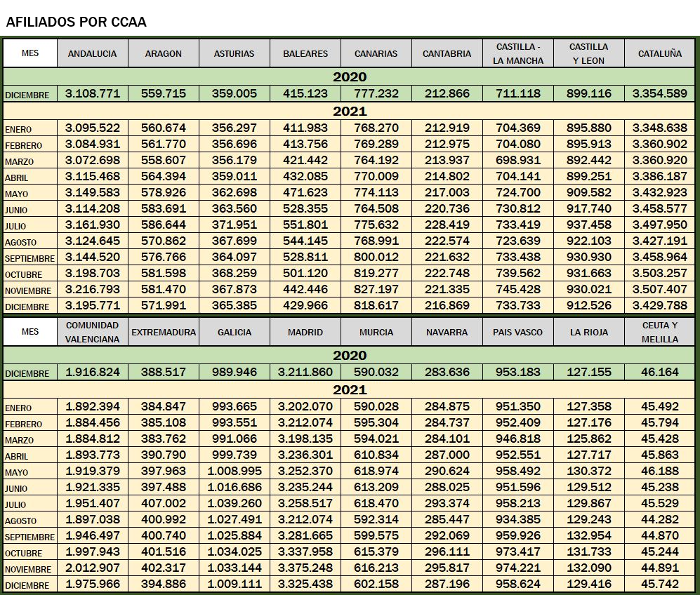Click Castilla-La Mancha value 745.428
Screen dimensions: 700x595
518,290
